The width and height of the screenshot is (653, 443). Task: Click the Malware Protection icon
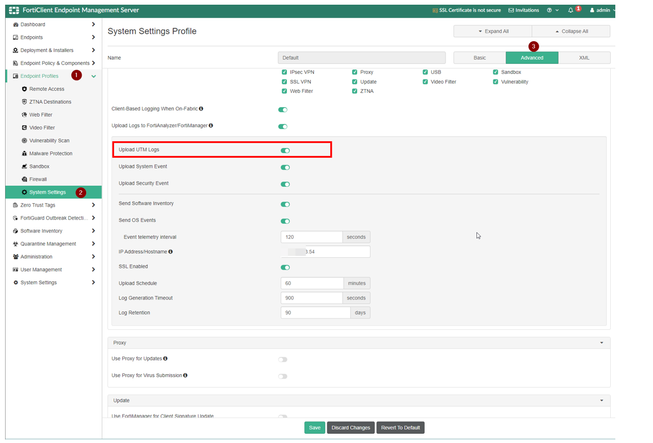24,154
